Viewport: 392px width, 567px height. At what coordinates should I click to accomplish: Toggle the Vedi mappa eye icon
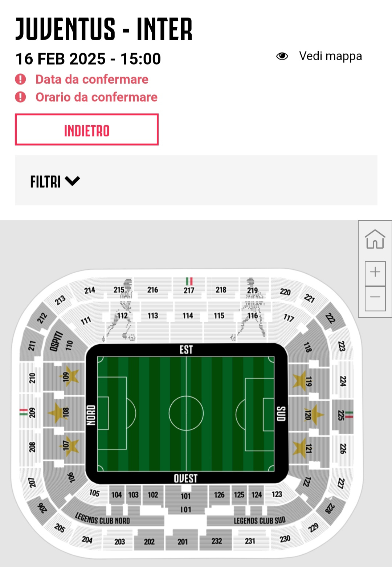pos(282,56)
